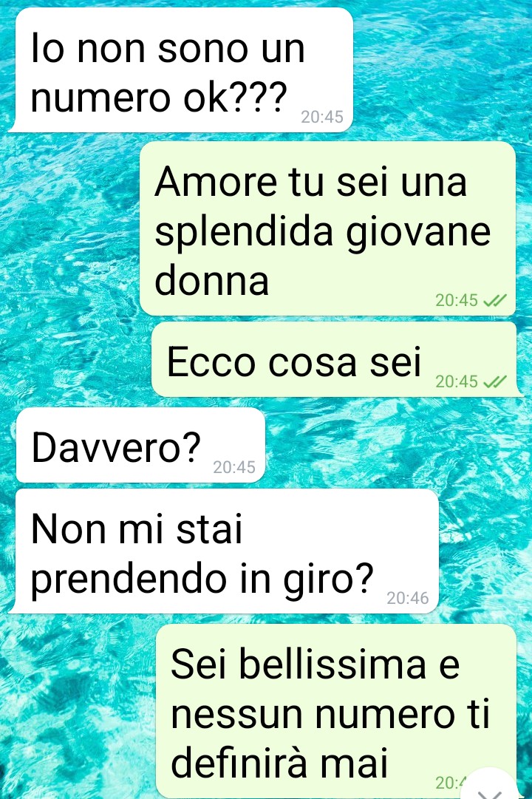Select the 'Sei bellissima e nessun numero' message
This screenshot has width=532, height=799.
coord(335,711)
